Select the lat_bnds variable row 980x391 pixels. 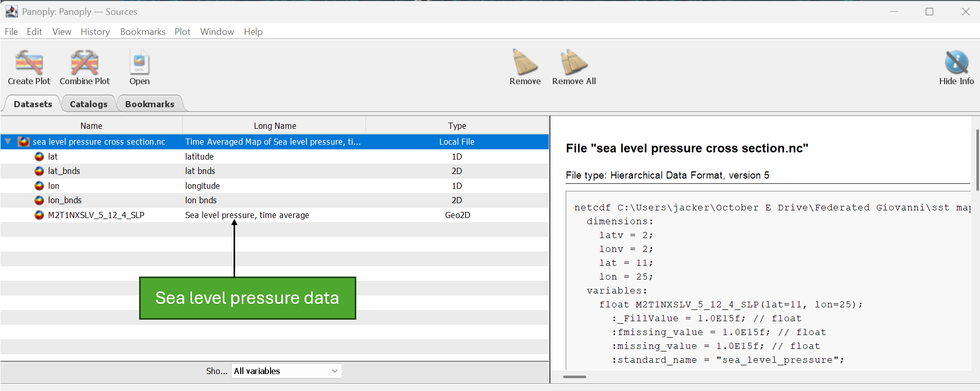click(x=275, y=171)
